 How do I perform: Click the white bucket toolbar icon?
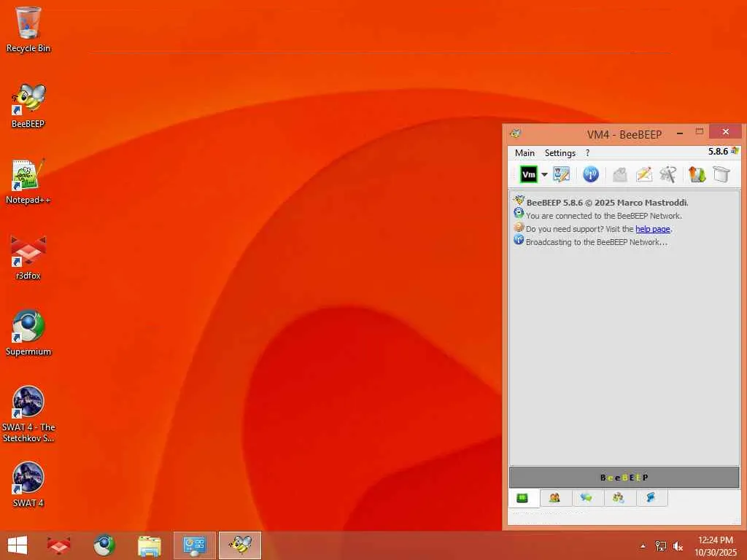click(721, 174)
